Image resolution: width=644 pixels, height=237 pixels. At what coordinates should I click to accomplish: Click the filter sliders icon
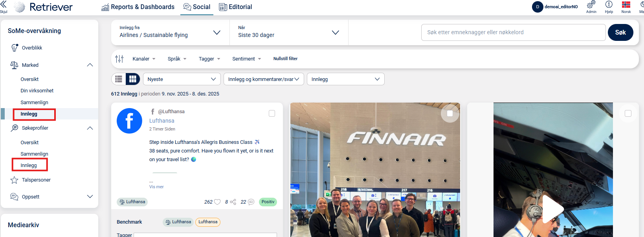click(119, 59)
